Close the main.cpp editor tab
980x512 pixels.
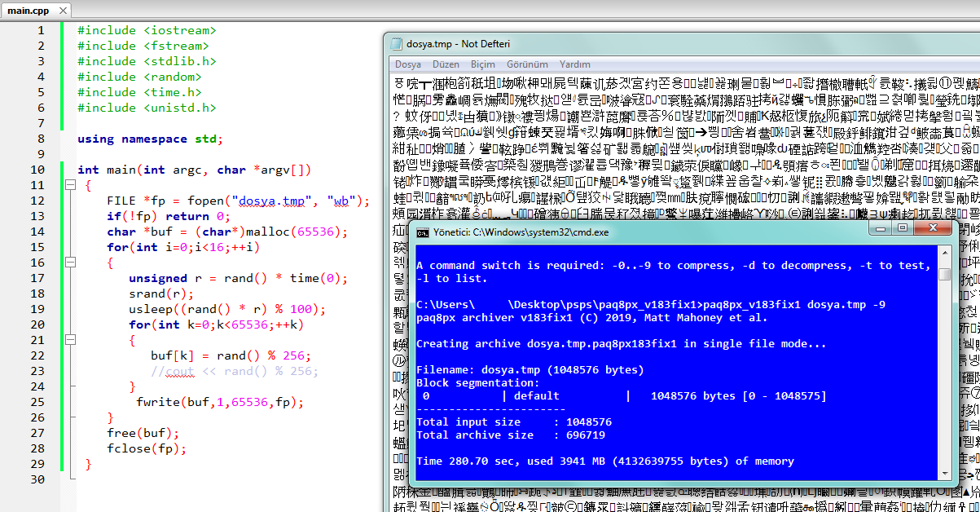61,11
